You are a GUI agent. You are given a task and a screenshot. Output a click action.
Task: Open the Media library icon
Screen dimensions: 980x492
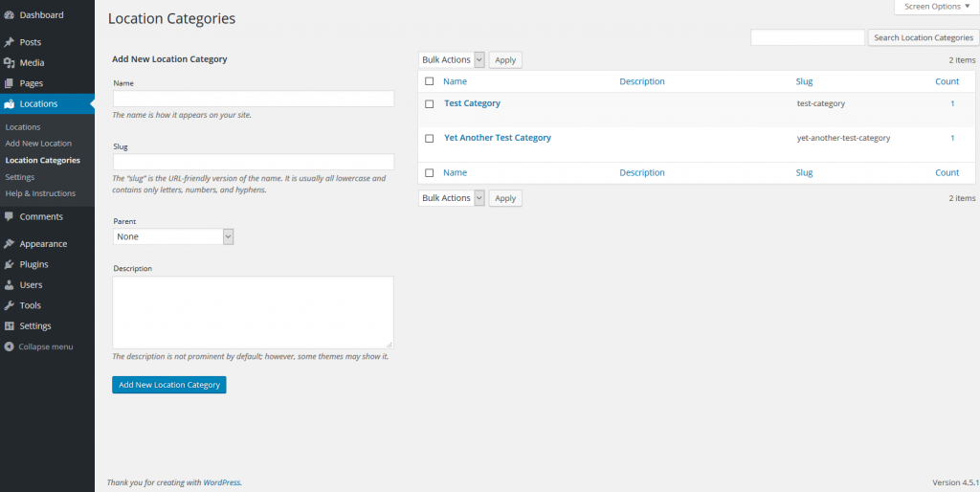[x=10, y=63]
